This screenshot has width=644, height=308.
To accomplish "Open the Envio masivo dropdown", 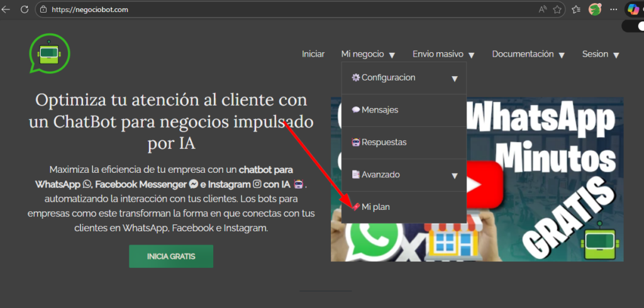I will (x=443, y=54).
